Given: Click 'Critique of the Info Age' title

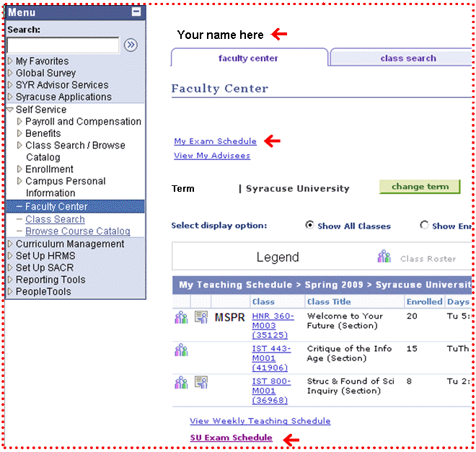Looking at the screenshot, I should pos(349,353).
